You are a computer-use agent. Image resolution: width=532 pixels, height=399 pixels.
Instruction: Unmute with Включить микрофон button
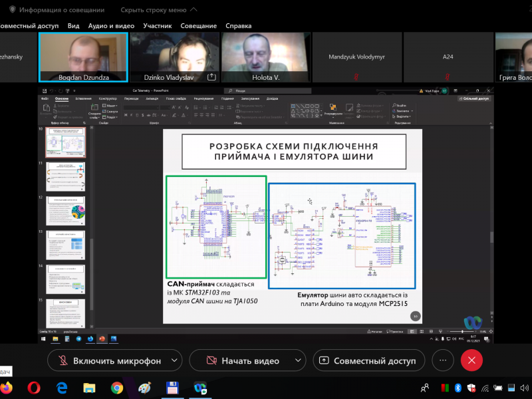tap(109, 360)
